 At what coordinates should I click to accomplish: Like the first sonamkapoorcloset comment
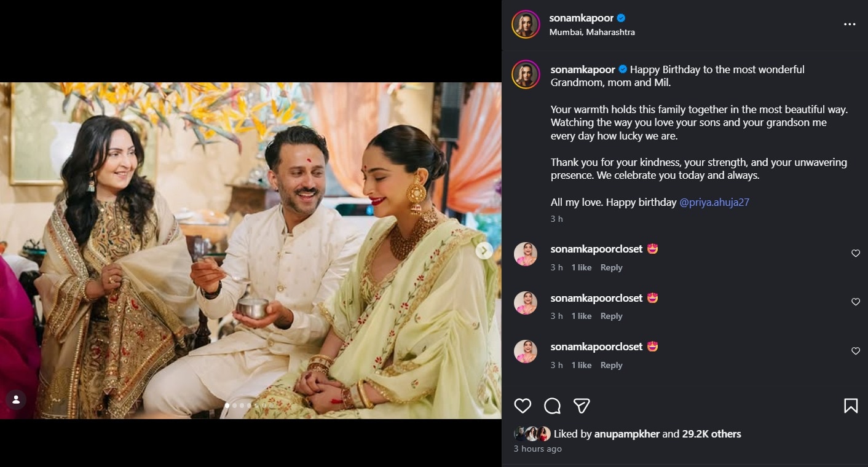855,253
